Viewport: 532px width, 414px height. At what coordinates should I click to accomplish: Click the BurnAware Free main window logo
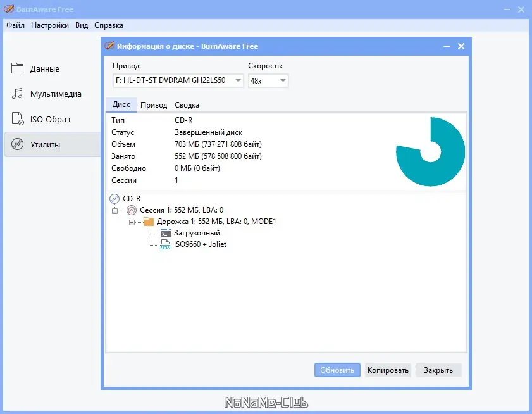[9, 9]
